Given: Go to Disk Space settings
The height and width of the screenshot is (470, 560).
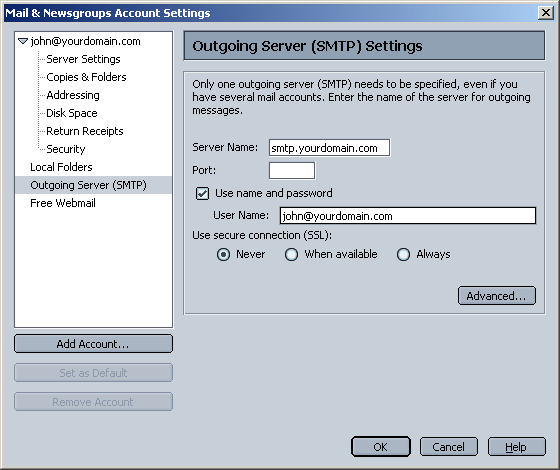Looking at the screenshot, I should (x=71, y=113).
